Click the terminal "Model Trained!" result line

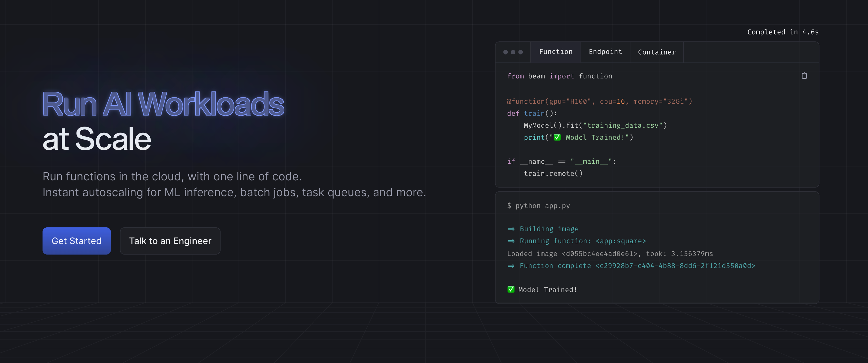tap(542, 290)
